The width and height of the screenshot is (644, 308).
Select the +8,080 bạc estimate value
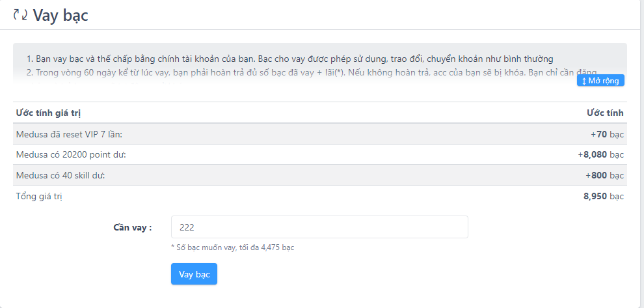point(600,155)
